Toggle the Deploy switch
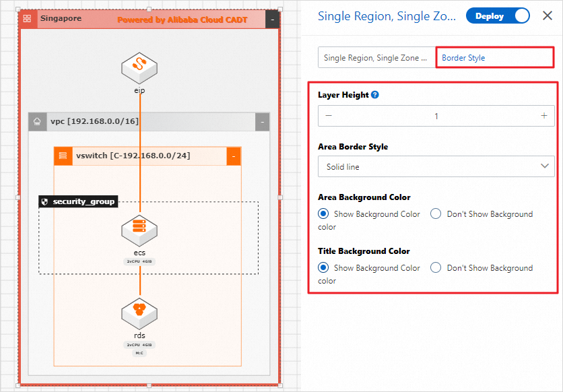 tap(498, 16)
